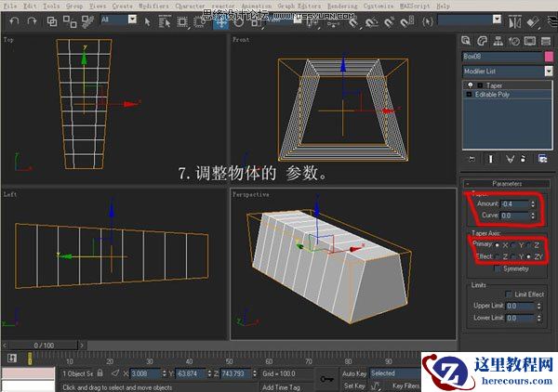The width and height of the screenshot is (558, 392).
Task: Click Remove Modifier from the stack icon
Action: coord(523,159)
